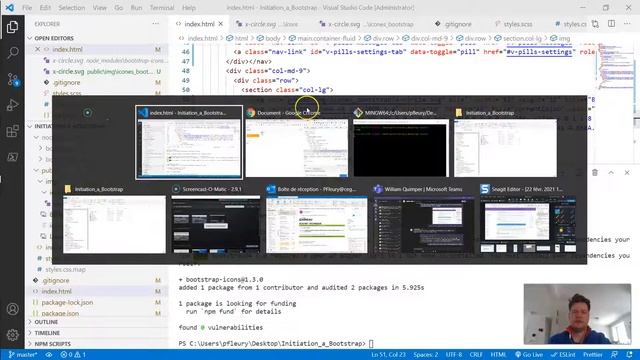640x360 pixels.
Task: Click Prettier status bar item
Action: coord(593,354)
